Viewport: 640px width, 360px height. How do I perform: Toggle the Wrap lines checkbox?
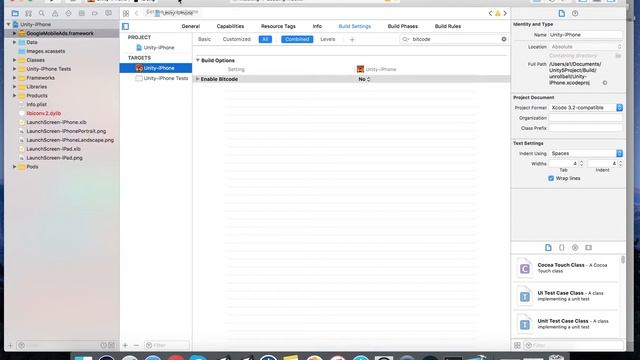551,178
